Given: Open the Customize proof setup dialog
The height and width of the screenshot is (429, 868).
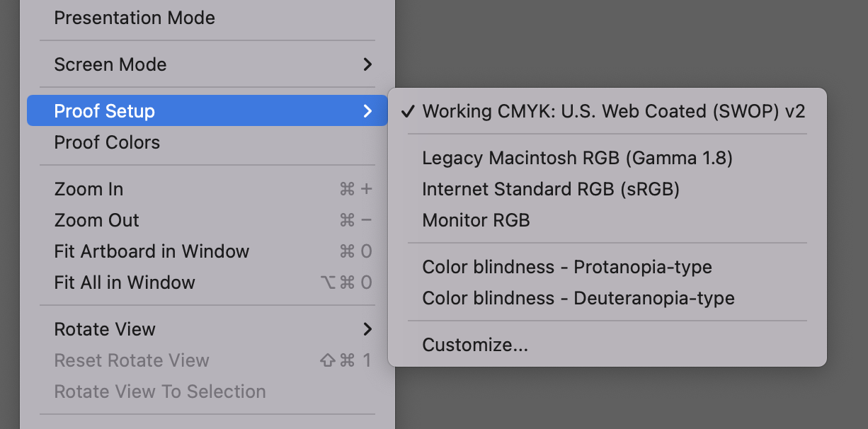Looking at the screenshot, I should (x=475, y=345).
